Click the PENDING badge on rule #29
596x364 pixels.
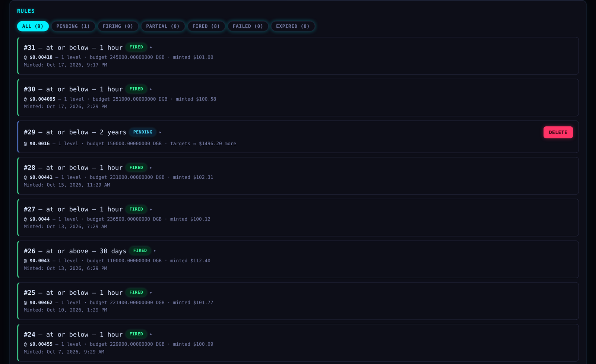tap(143, 132)
